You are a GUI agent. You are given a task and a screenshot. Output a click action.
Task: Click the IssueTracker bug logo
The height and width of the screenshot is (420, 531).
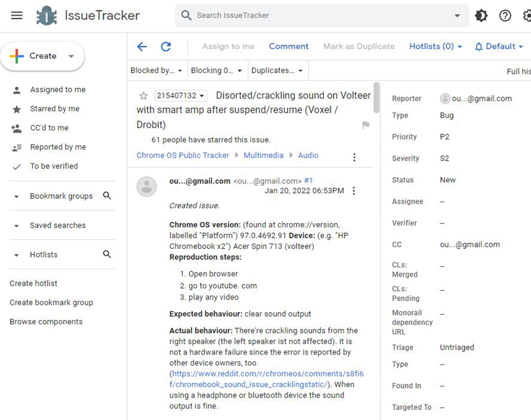(x=47, y=15)
